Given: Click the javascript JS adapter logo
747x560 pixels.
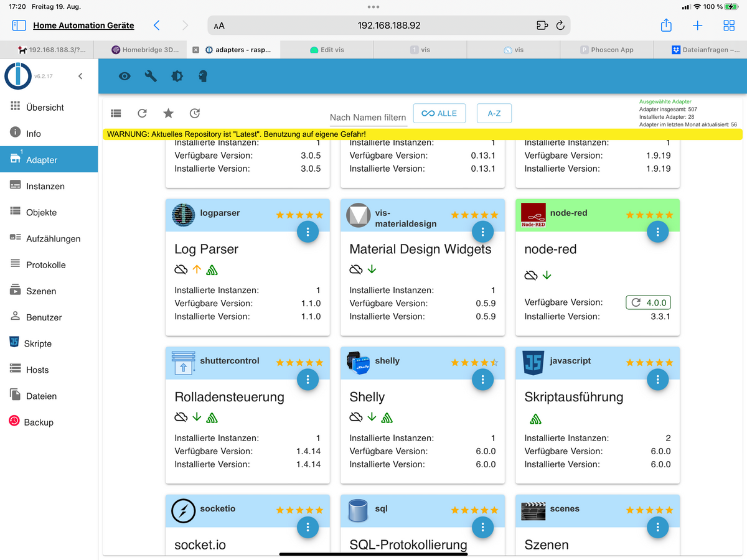Looking at the screenshot, I should tap(533, 363).
